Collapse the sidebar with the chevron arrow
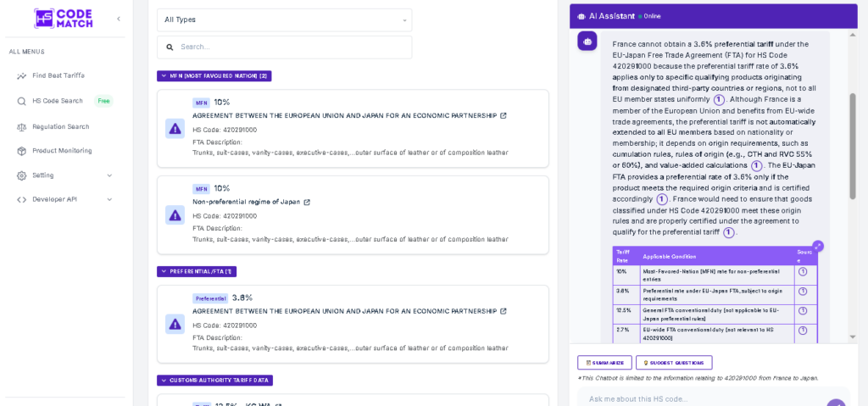The height and width of the screenshot is (406, 868). (118, 19)
